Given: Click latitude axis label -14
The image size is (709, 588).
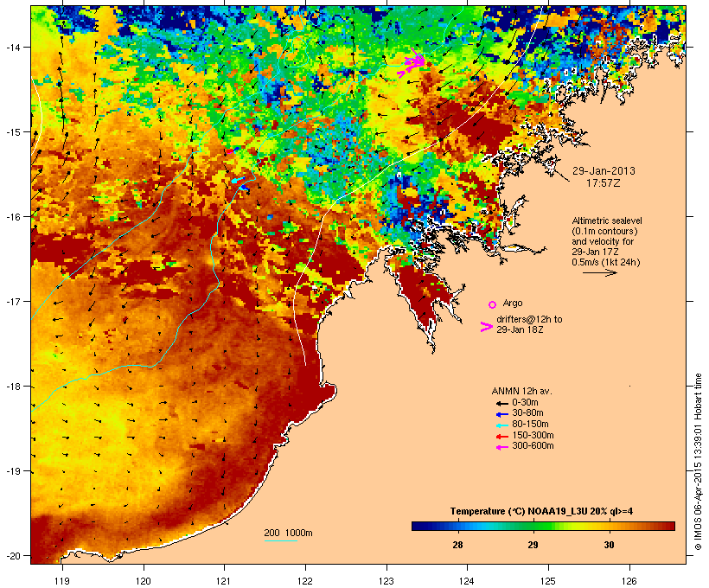Looking at the screenshot, I should 13,48.
